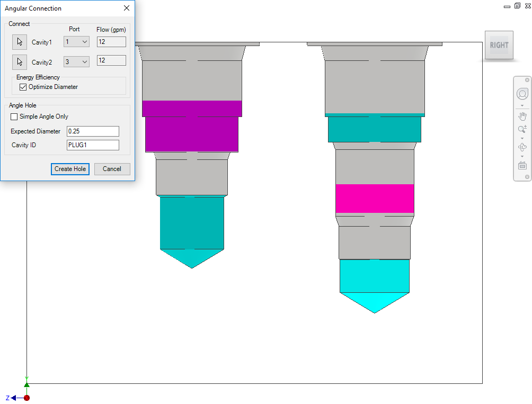Click the Flow (gpm) column header
532x404 pixels.
pyautogui.click(x=111, y=30)
